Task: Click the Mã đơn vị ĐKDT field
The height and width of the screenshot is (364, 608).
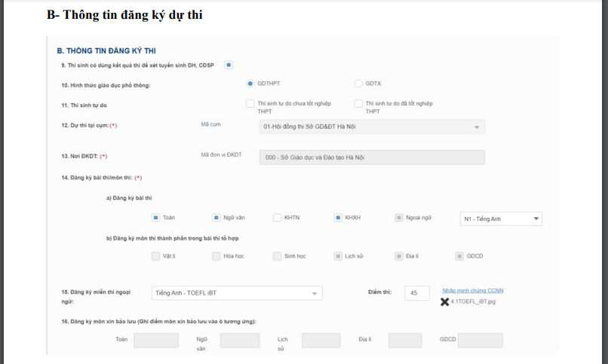Action: [370, 158]
